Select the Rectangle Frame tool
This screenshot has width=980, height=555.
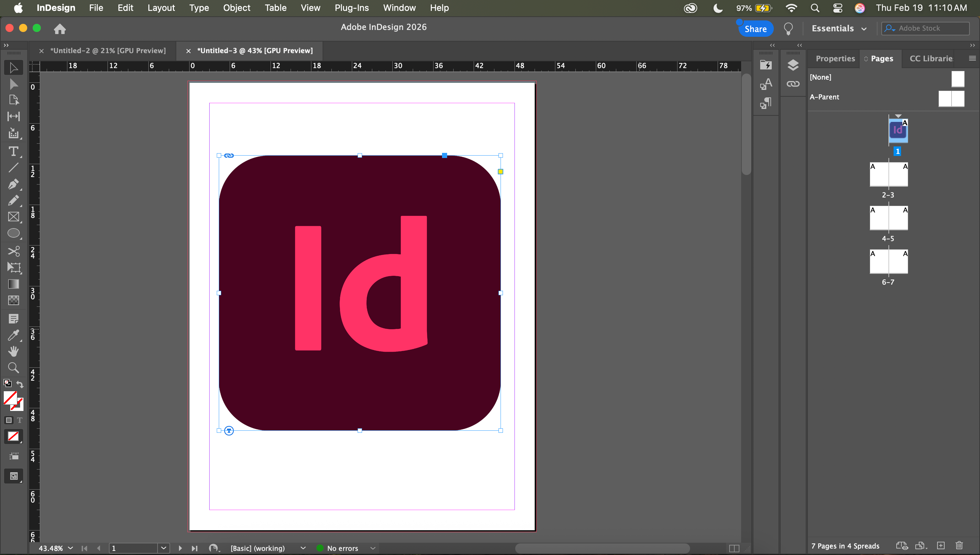13,217
